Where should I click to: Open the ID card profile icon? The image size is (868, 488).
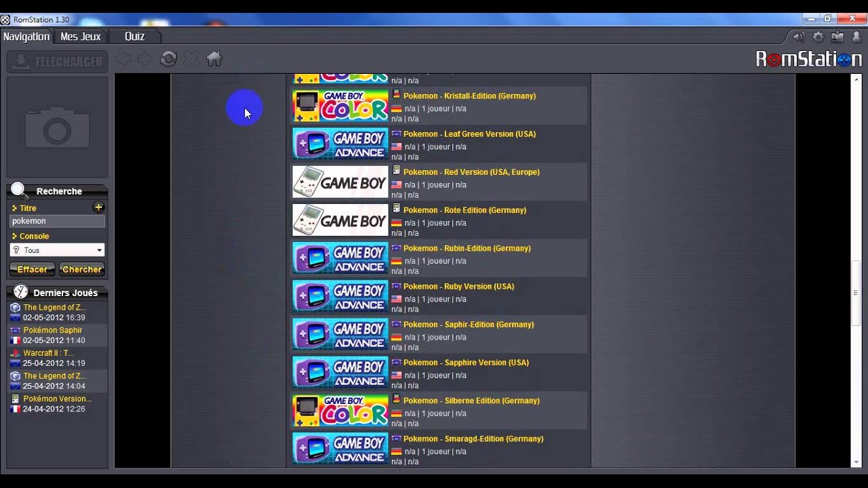click(837, 37)
